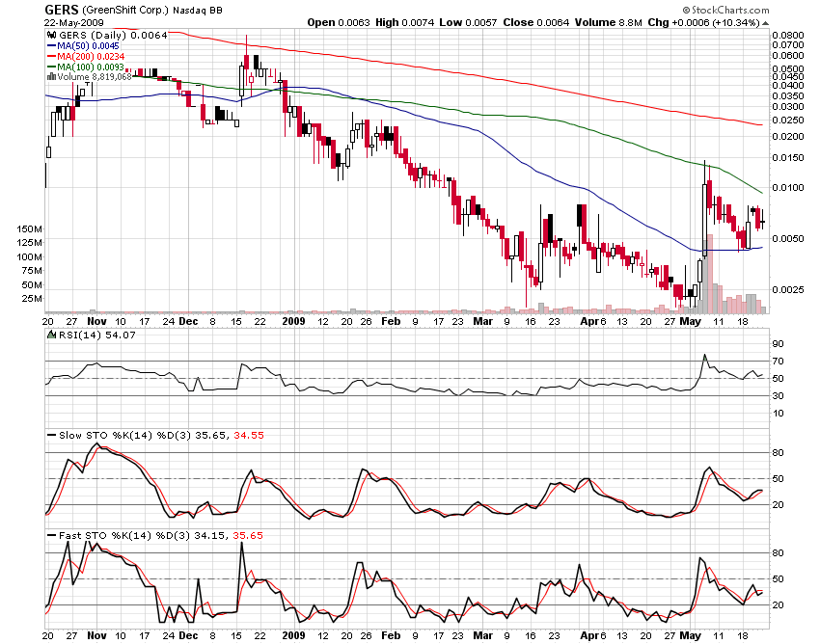
Task: Click the MA(200) 0.0234 legend label
Action: tap(91, 57)
